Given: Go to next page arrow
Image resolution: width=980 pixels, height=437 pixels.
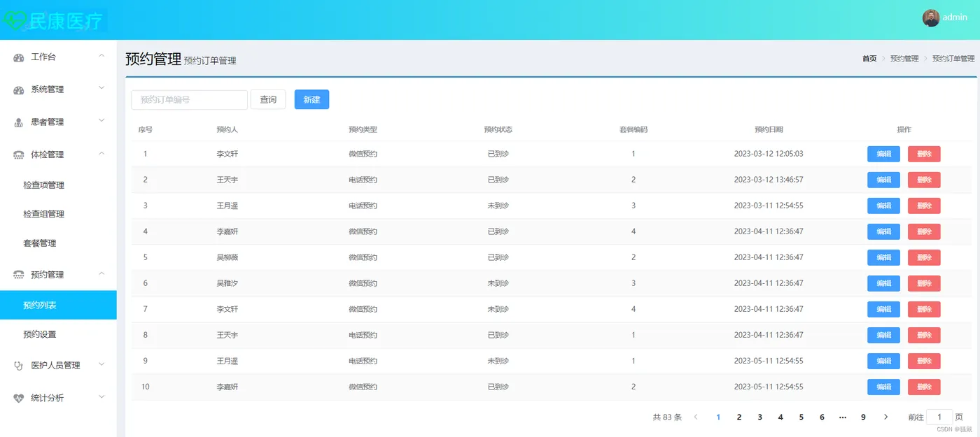Looking at the screenshot, I should 885,417.
